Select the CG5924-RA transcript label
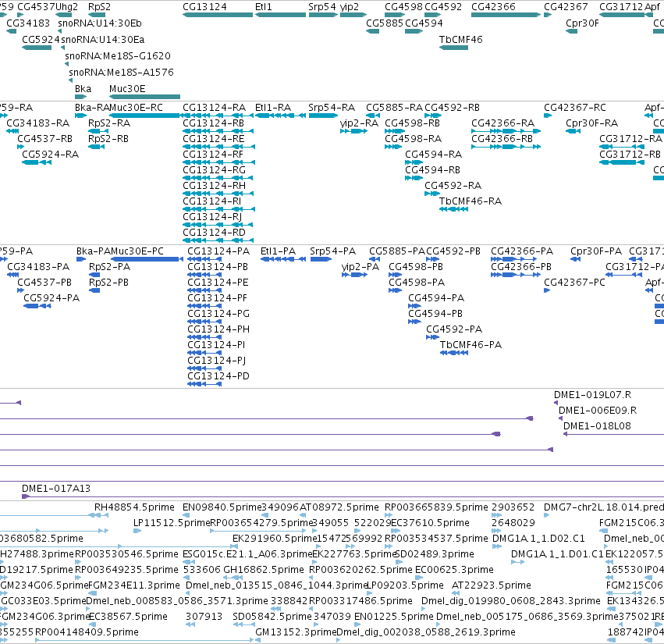The height and width of the screenshot is (644, 664). click(51, 155)
